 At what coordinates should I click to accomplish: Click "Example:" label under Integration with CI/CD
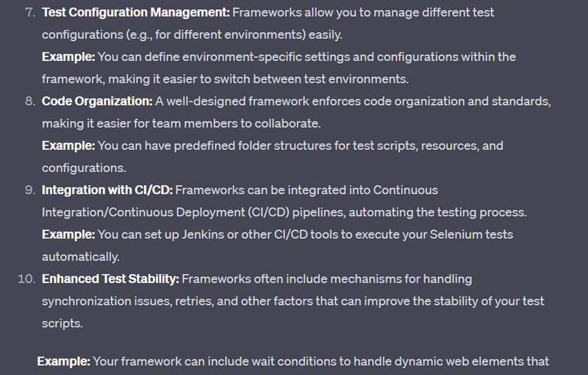pos(68,234)
